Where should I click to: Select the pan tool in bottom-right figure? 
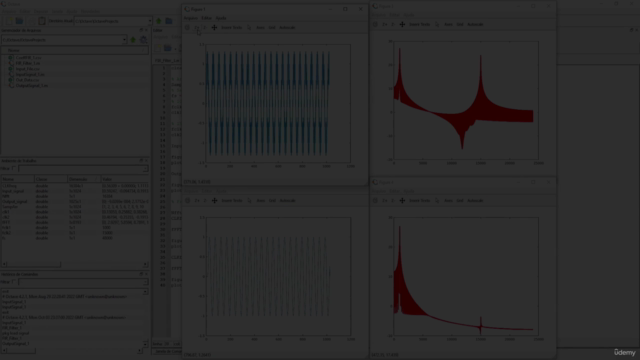coord(402,201)
